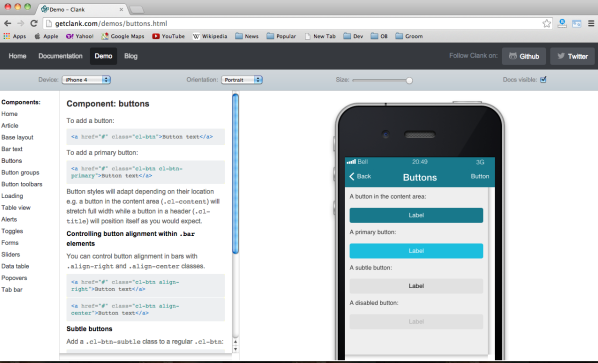This screenshot has height=363, width=598.
Task: Open the Dev bookmarks folder
Action: (x=353, y=36)
